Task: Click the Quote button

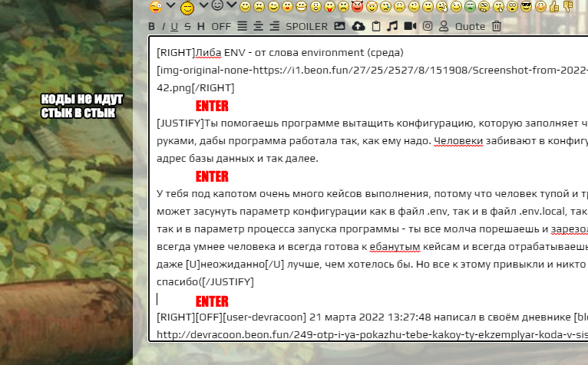Action: tap(470, 27)
